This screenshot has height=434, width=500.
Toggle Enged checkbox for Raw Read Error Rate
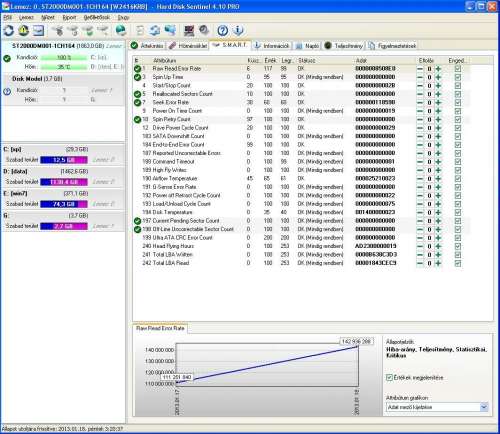pos(458,69)
